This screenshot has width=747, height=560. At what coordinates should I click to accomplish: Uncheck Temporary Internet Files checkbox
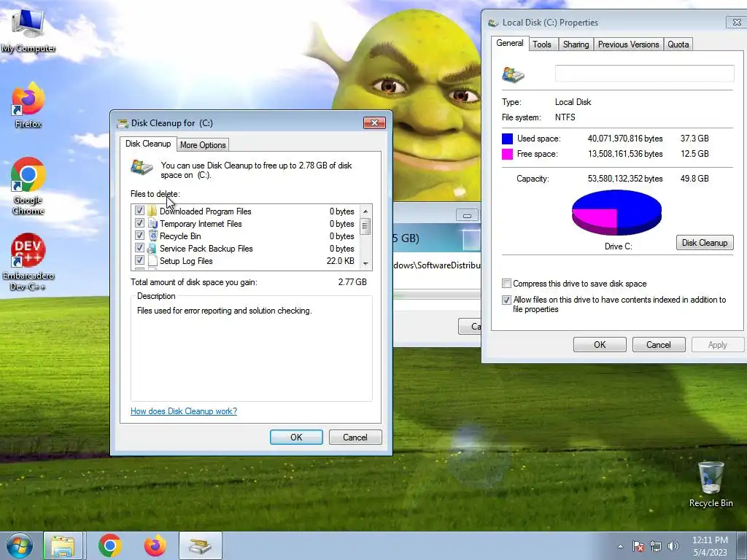[139, 223]
